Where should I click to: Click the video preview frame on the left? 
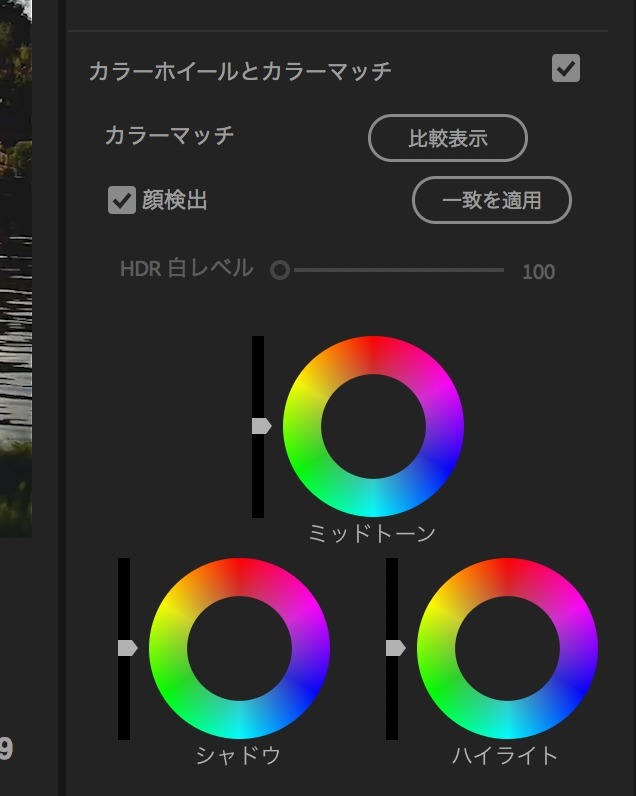[x=16, y=269]
